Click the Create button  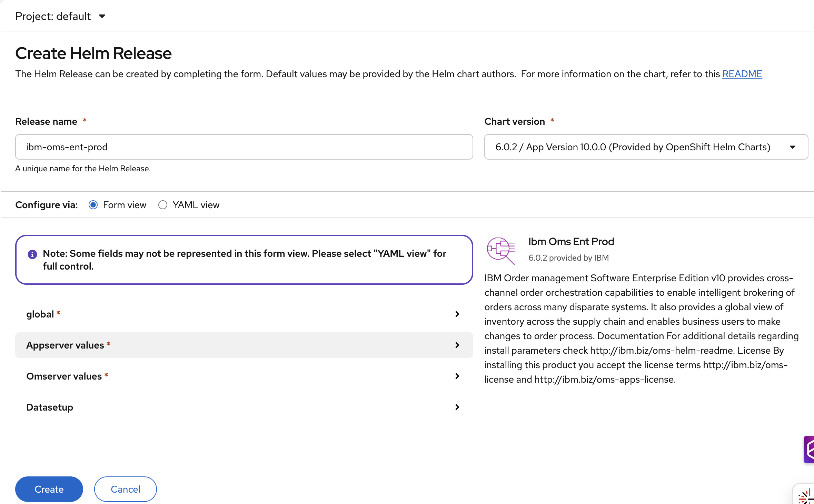tap(49, 489)
